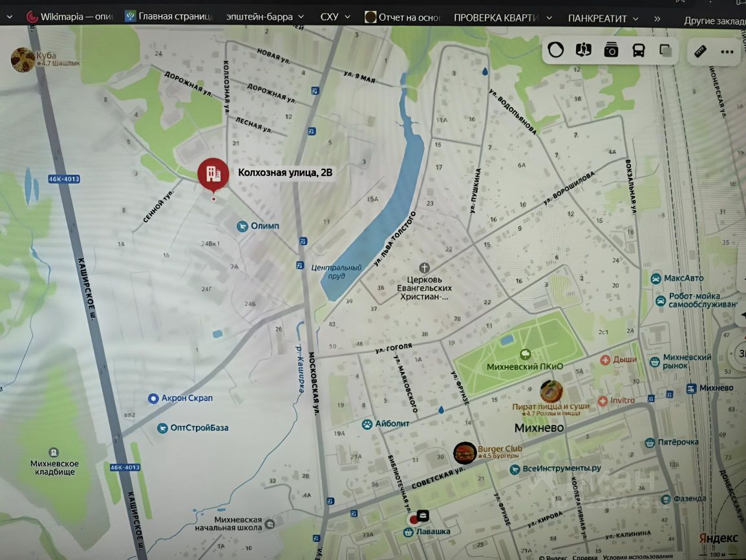Screen dimensions: 746x560
Task: Show hidden bookmarks with » chevron
Action: click(x=657, y=19)
